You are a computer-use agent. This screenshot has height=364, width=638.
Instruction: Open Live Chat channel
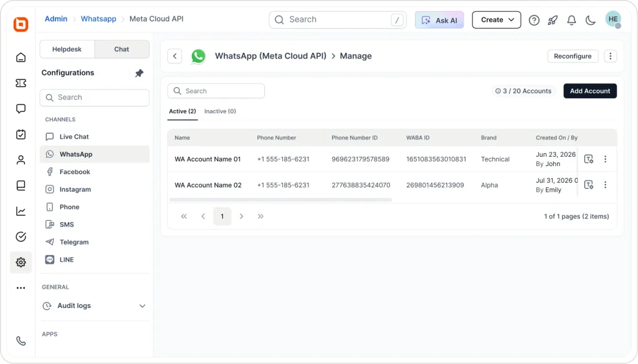coord(95,137)
